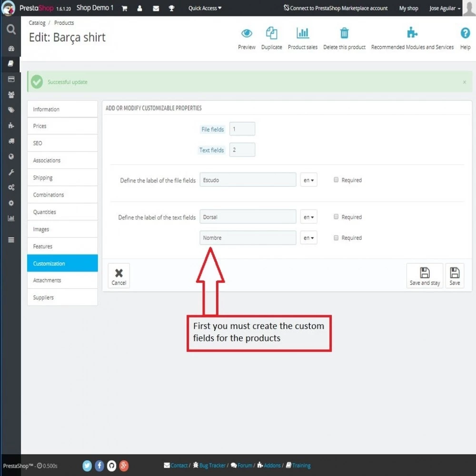Click the sidebar collapse menu bars icon

(x=11, y=240)
